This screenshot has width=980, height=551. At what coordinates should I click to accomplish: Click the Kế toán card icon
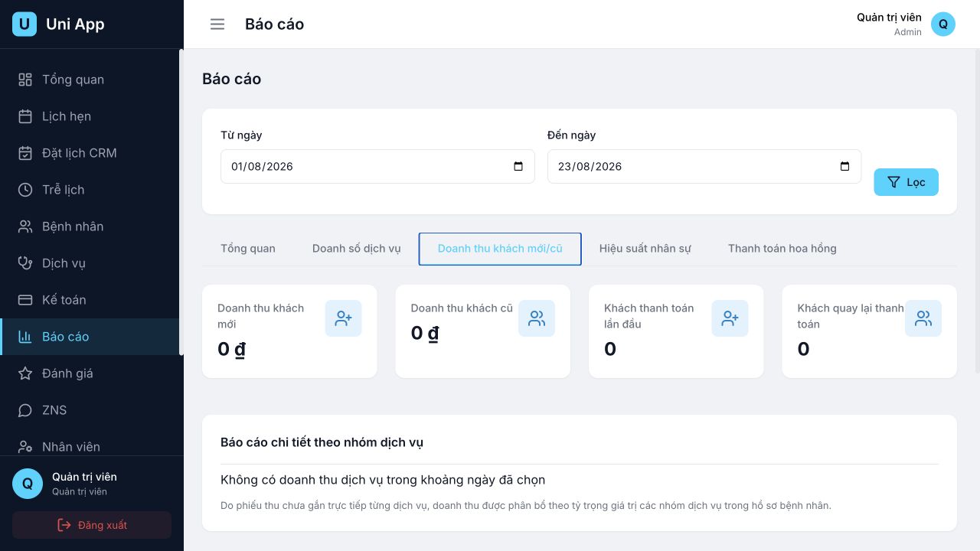pyautogui.click(x=25, y=300)
